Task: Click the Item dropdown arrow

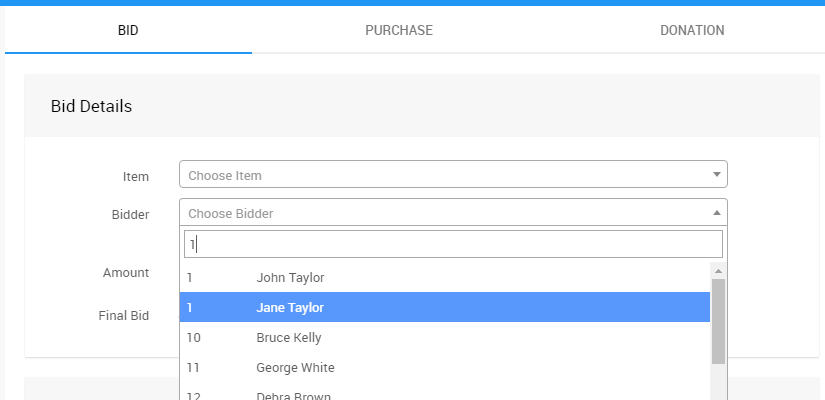Action: coord(716,175)
